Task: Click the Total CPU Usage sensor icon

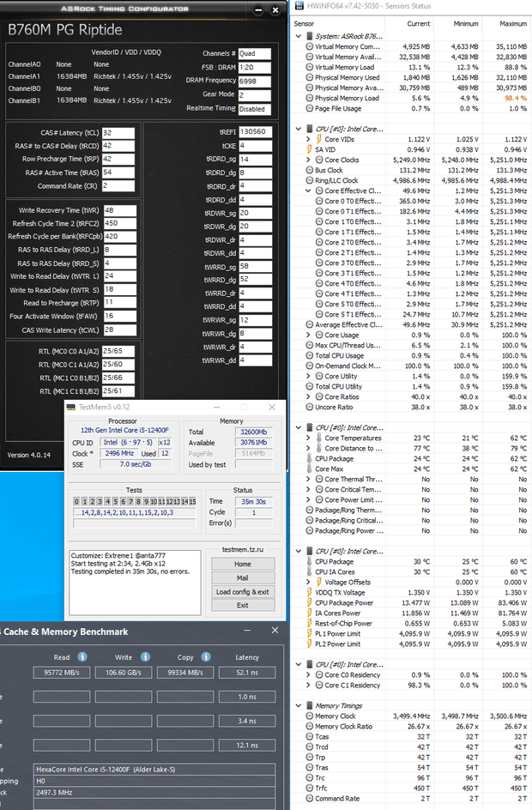Action: (x=310, y=355)
